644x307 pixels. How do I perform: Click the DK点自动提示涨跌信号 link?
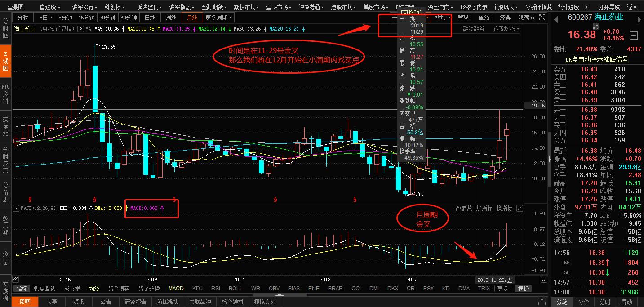click(597, 59)
